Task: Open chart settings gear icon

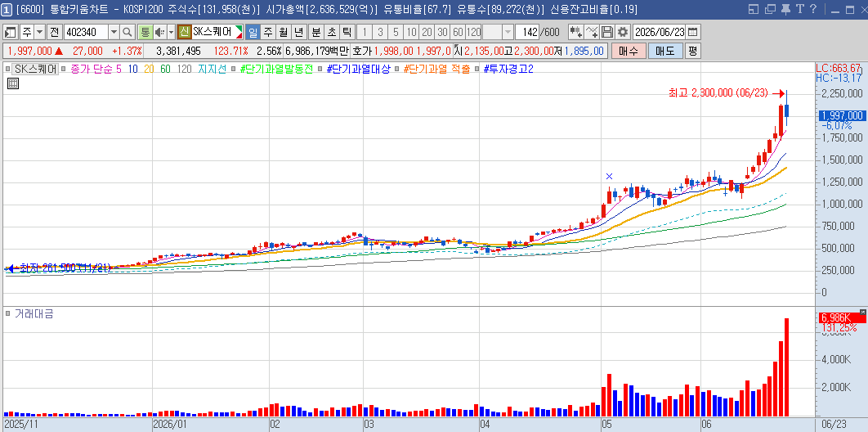Action: [x=623, y=32]
